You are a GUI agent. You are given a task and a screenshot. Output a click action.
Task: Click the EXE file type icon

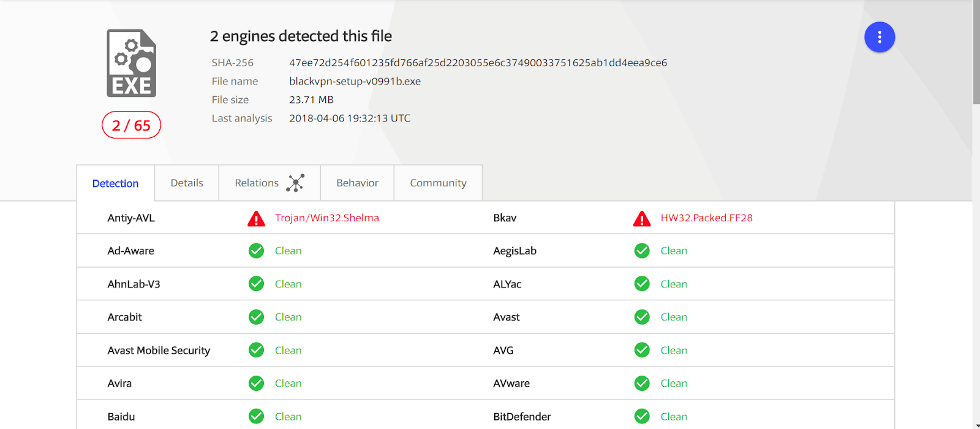click(x=132, y=63)
